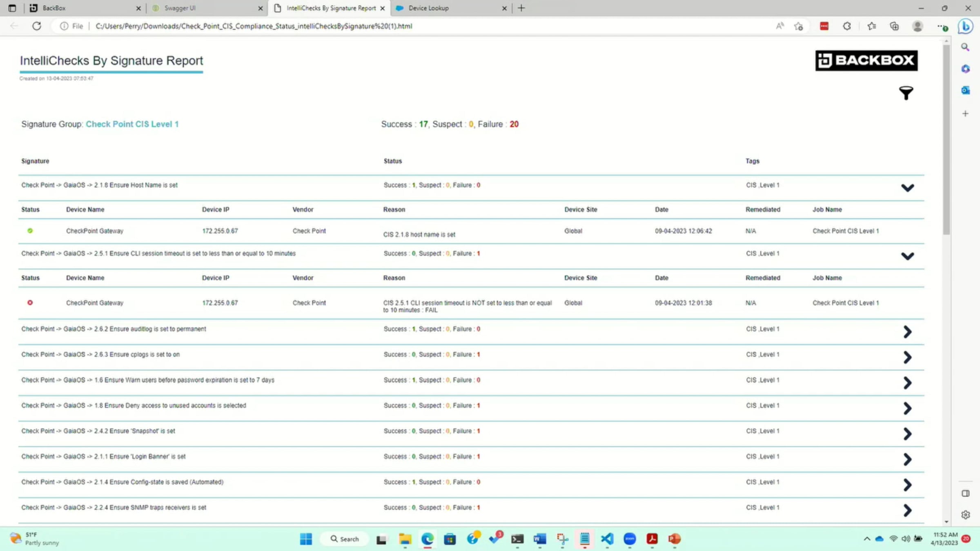
Task: Expand the 2.6.3 cplogs row chevron
Action: [907, 357]
